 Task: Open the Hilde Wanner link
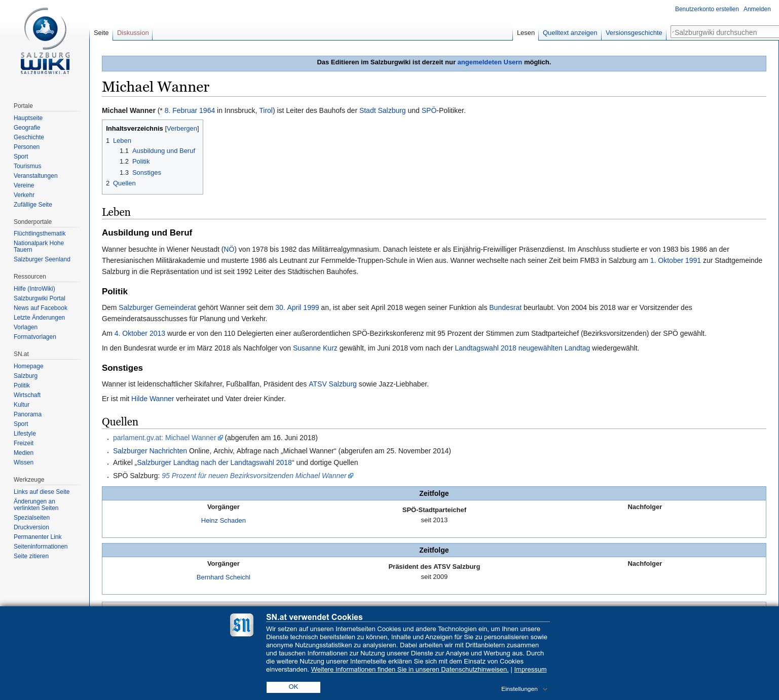(x=153, y=399)
